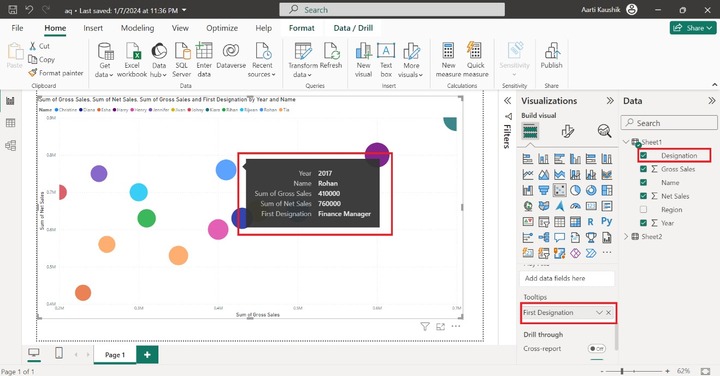Open the More visuals dropdown
720x376 pixels.
pos(411,60)
